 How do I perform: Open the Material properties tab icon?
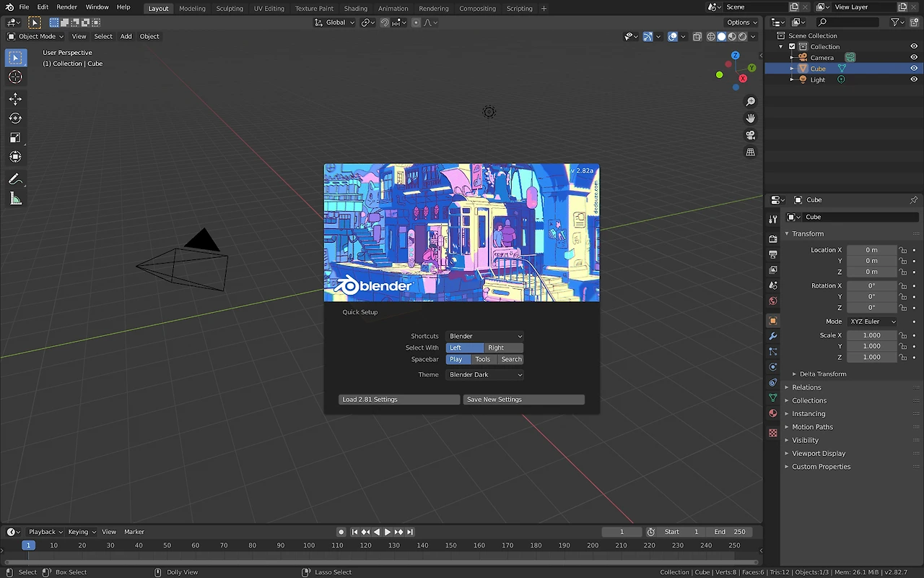(773, 413)
